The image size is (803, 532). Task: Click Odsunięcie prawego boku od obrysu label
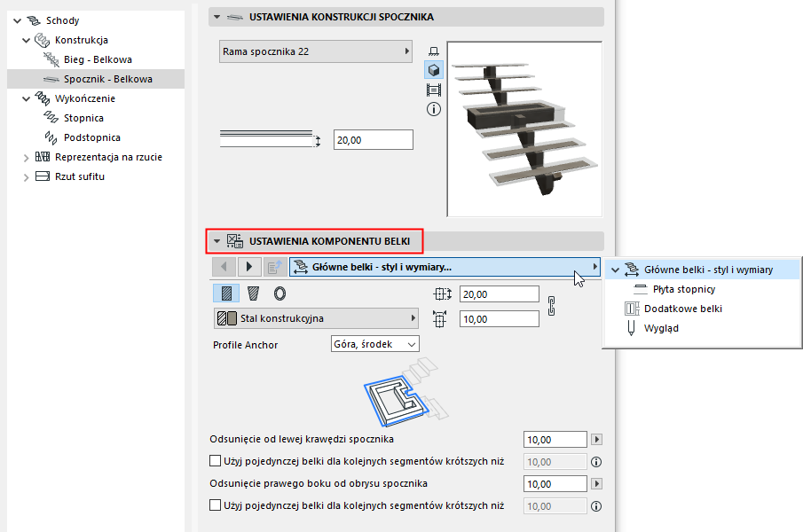[x=319, y=483]
